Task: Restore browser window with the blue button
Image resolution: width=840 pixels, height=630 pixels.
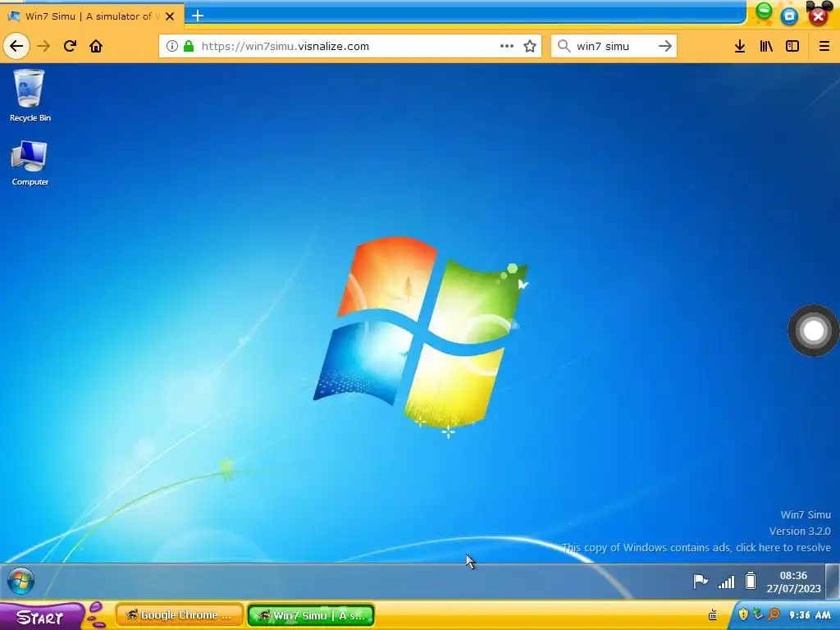Action: [789, 16]
